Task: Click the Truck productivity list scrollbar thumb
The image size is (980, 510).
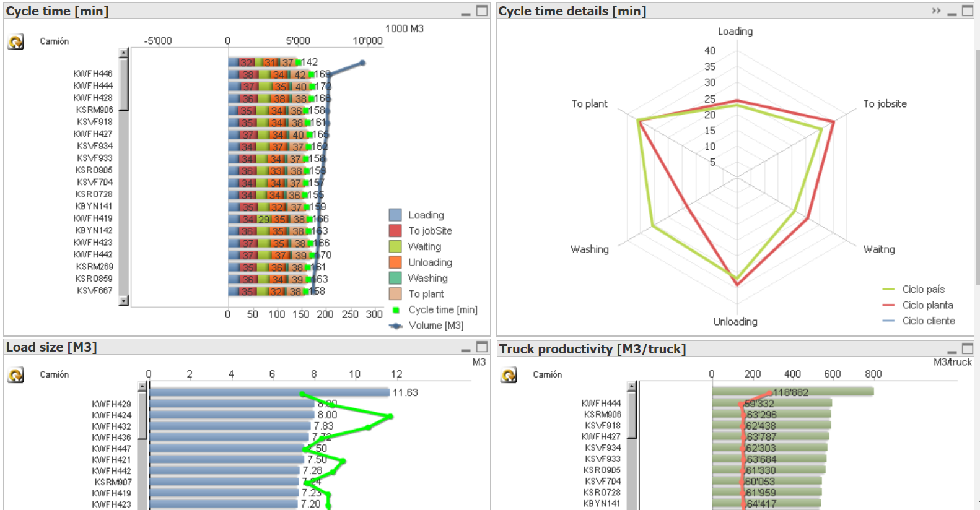Action: 632,415
